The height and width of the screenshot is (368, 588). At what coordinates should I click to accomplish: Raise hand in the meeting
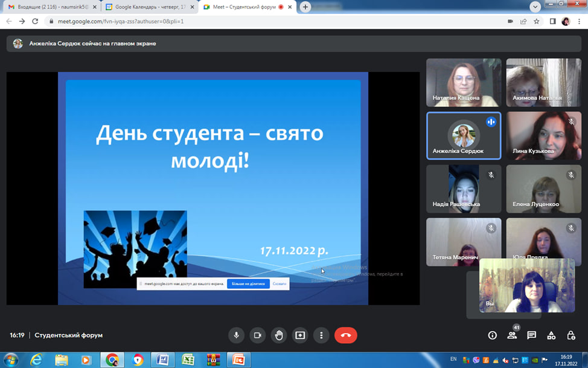pos(278,335)
